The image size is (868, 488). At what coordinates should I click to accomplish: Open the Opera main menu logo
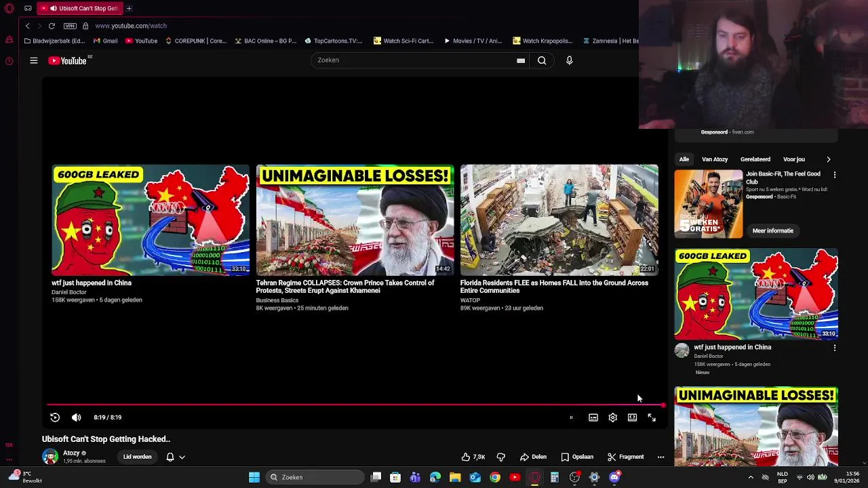pos(9,8)
